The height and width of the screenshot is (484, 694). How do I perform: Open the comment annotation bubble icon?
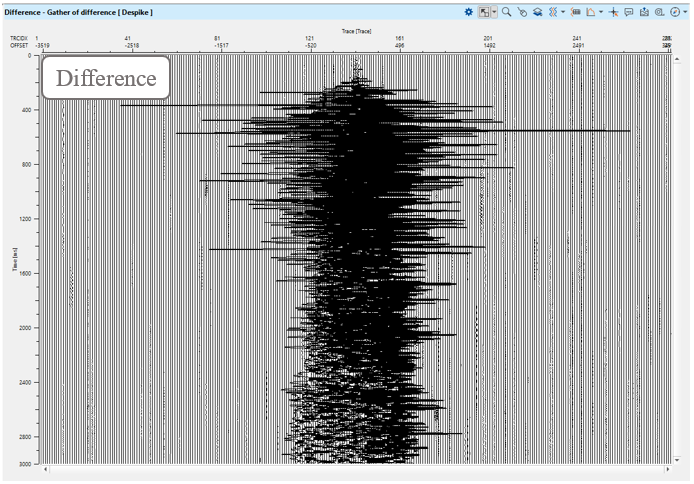(629, 12)
